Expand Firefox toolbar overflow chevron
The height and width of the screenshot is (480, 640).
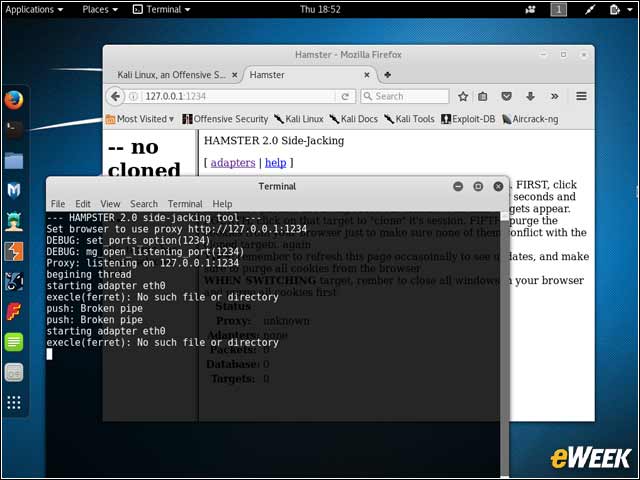coord(554,96)
